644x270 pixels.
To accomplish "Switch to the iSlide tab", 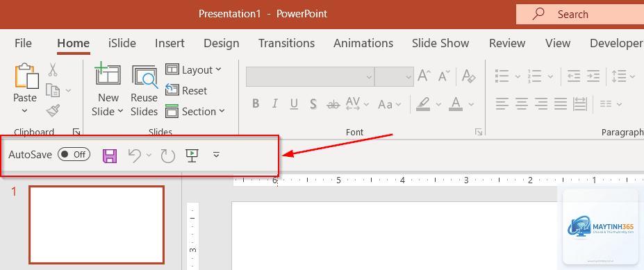I will pyautogui.click(x=122, y=43).
